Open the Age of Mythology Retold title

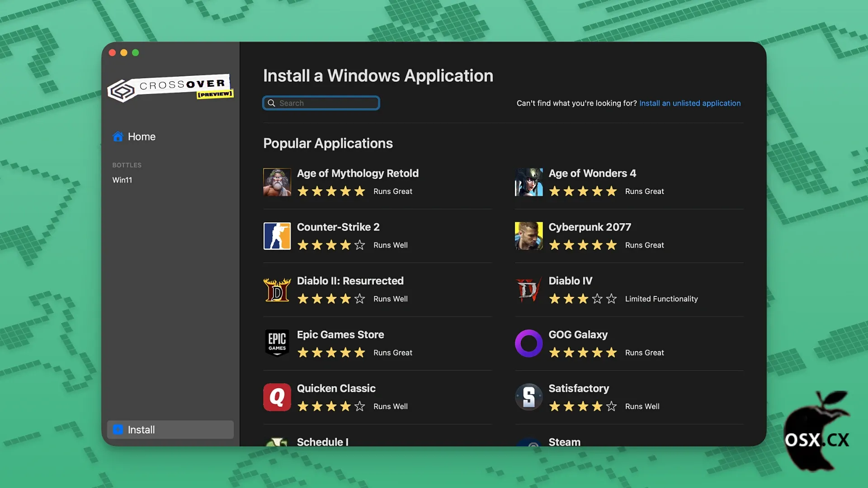[358, 174]
